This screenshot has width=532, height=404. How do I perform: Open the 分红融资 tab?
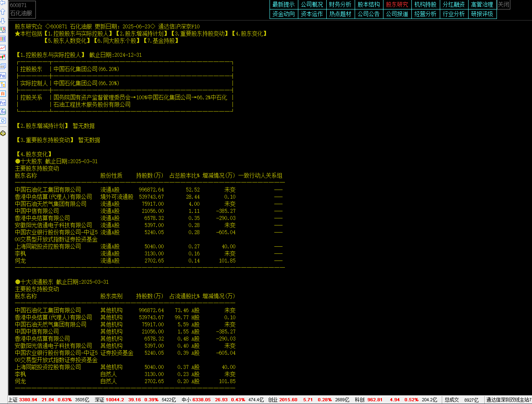(x=454, y=5)
